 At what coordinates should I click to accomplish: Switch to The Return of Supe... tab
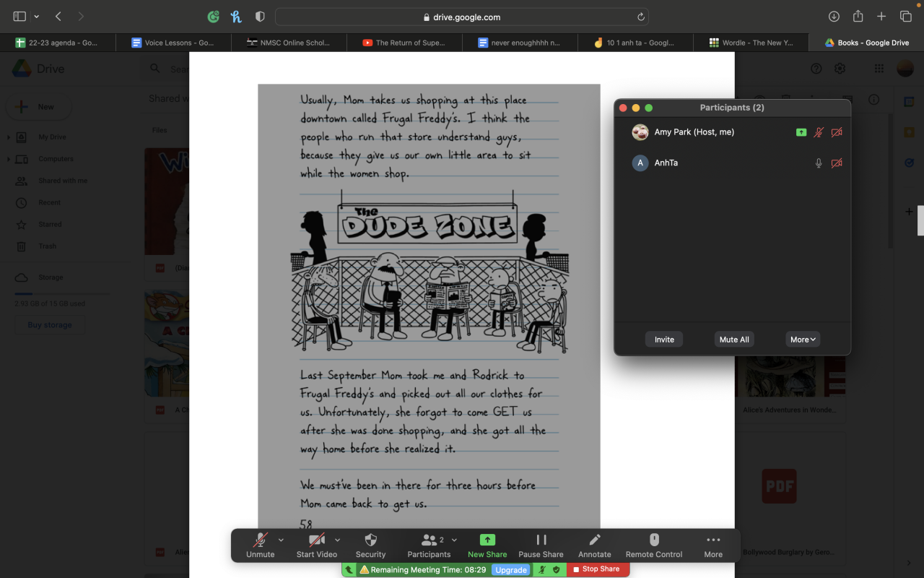(404, 43)
